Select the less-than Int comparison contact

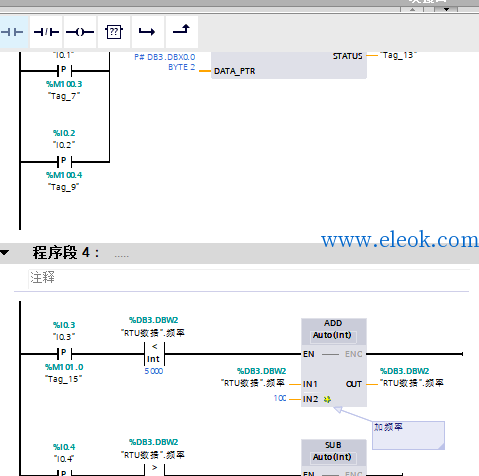click(154, 354)
